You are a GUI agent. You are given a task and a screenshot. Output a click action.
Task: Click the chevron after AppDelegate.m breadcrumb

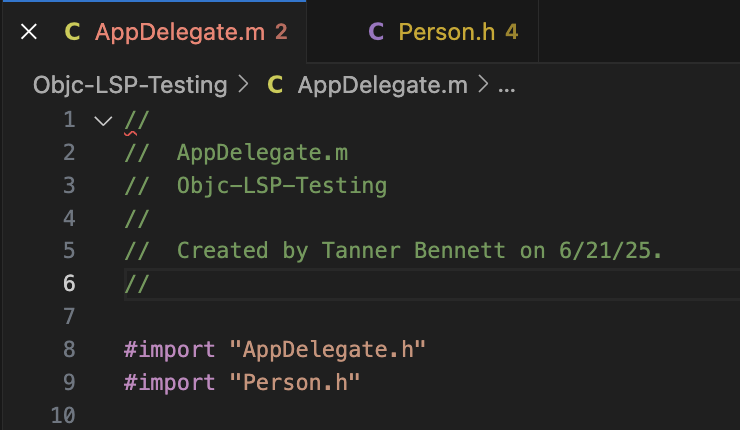[483, 85]
